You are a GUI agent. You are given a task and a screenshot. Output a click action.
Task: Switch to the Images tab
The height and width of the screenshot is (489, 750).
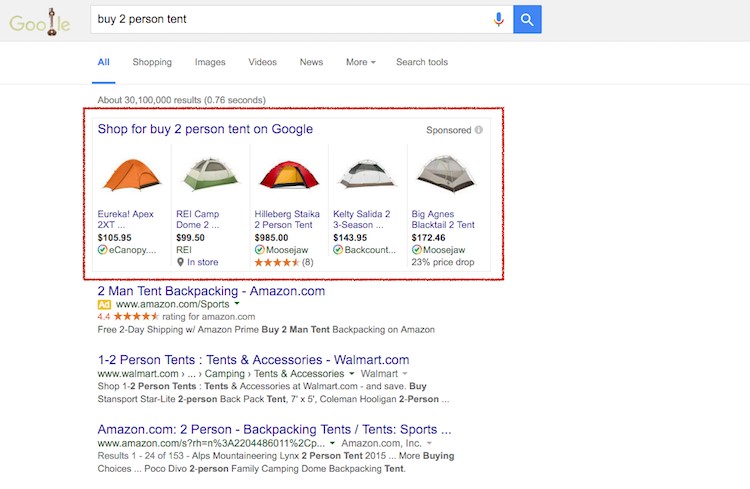pyautogui.click(x=210, y=62)
